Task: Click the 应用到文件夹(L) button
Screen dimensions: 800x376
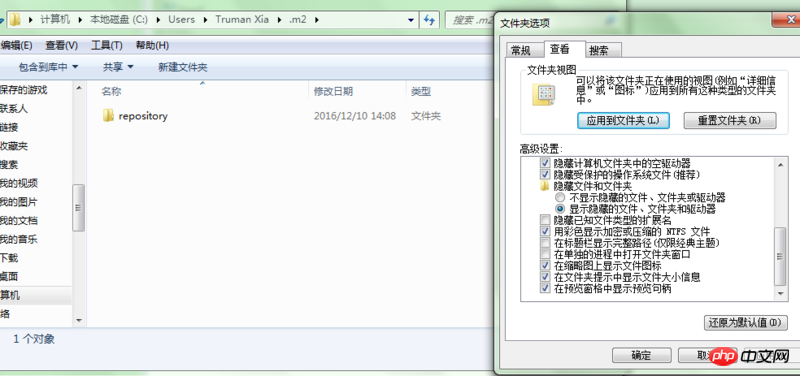Action: click(623, 121)
